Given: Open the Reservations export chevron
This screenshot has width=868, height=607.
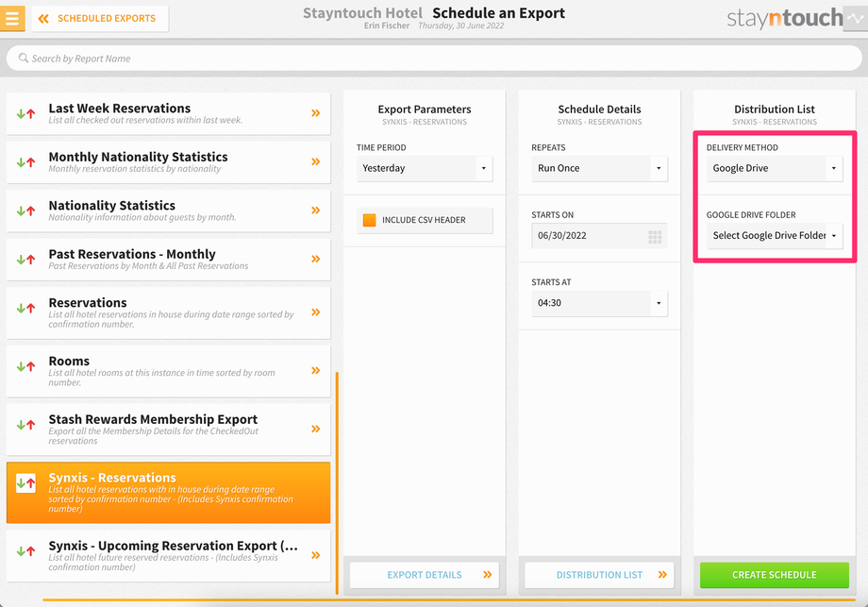Looking at the screenshot, I should point(315,312).
